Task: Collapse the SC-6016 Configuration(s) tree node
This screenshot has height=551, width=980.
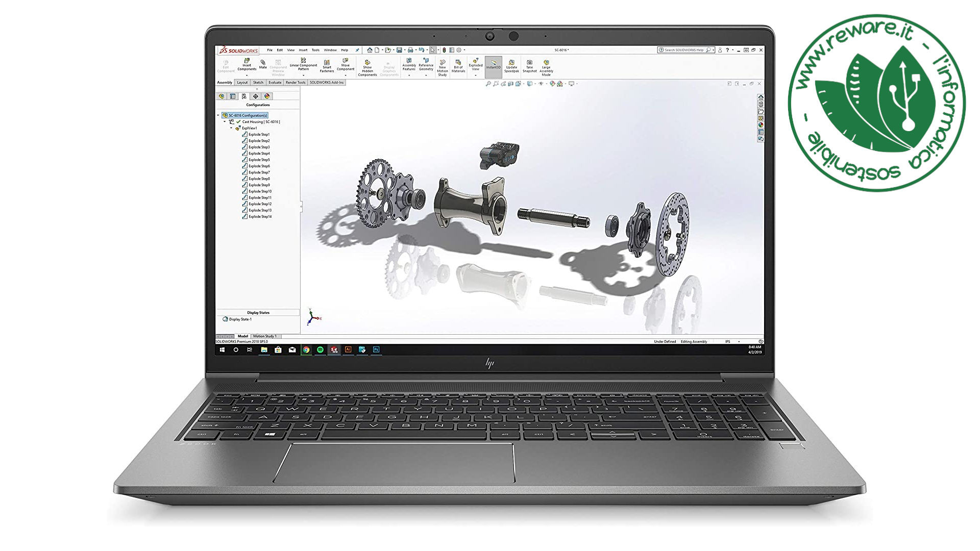Action: (218, 115)
